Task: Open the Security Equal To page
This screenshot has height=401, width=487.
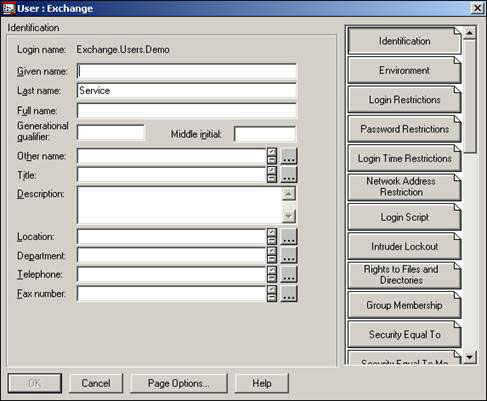Action: point(404,334)
